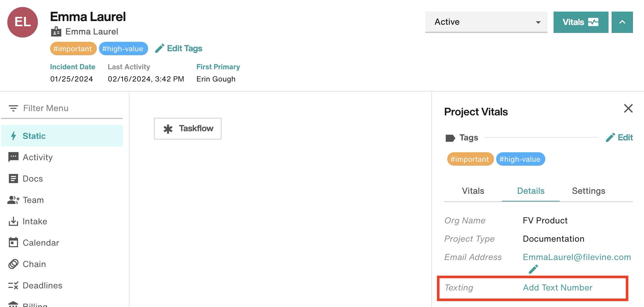The image size is (644, 307).
Task: Open Team section via its people icon
Action: 13,200
